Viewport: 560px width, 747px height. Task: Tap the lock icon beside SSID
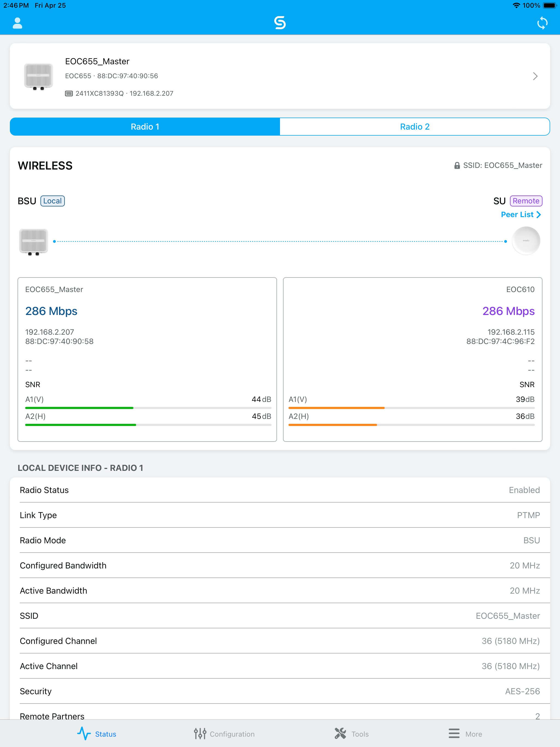(x=457, y=165)
